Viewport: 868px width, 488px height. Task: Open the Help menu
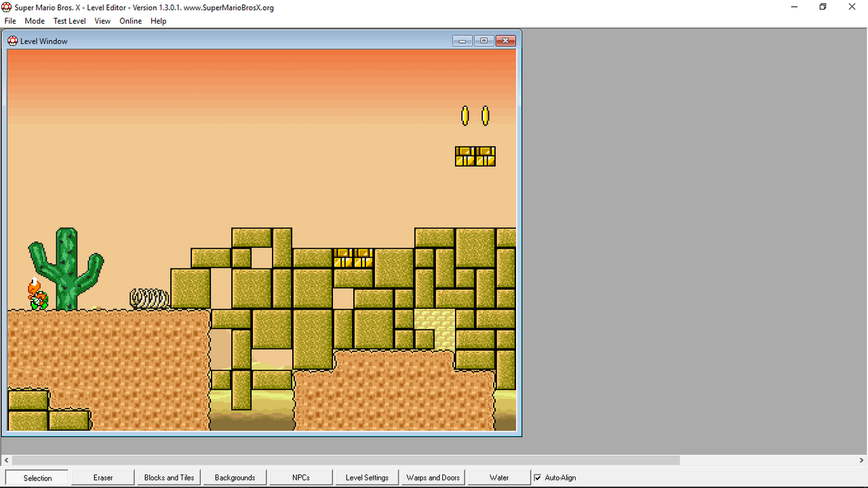click(158, 21)
